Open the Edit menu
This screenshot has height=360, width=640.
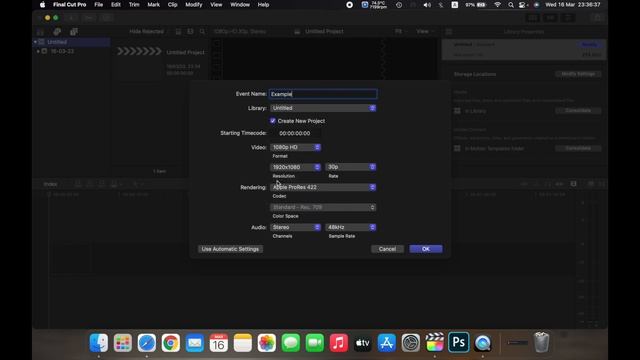click(116, 5)
